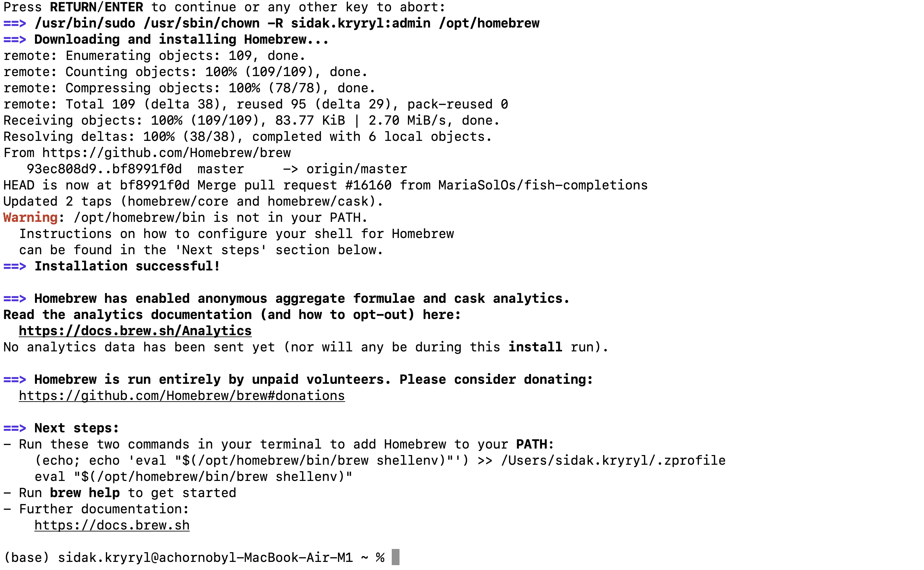Open the https://docs.brew.sh documentation link
Viewport: 924px width, 570px height.
pos(112,526)
